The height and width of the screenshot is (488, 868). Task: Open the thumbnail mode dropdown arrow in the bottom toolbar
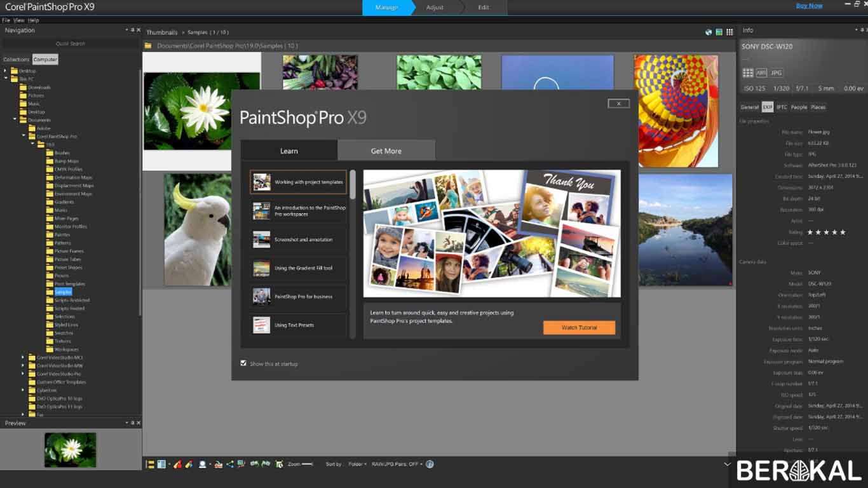pos(169,464)
